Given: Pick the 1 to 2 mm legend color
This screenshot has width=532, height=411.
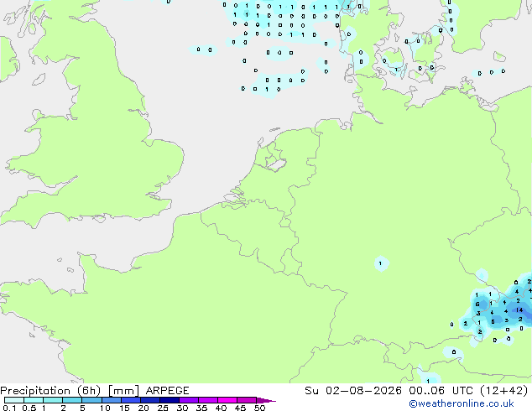Looking at the screenshot, I should (x=53, y=400).
